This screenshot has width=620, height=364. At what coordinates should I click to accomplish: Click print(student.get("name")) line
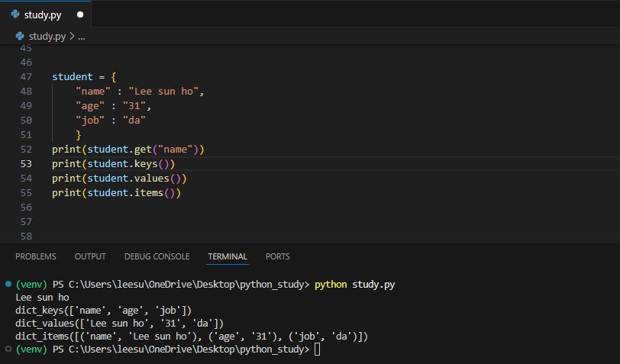pos(128,150)
